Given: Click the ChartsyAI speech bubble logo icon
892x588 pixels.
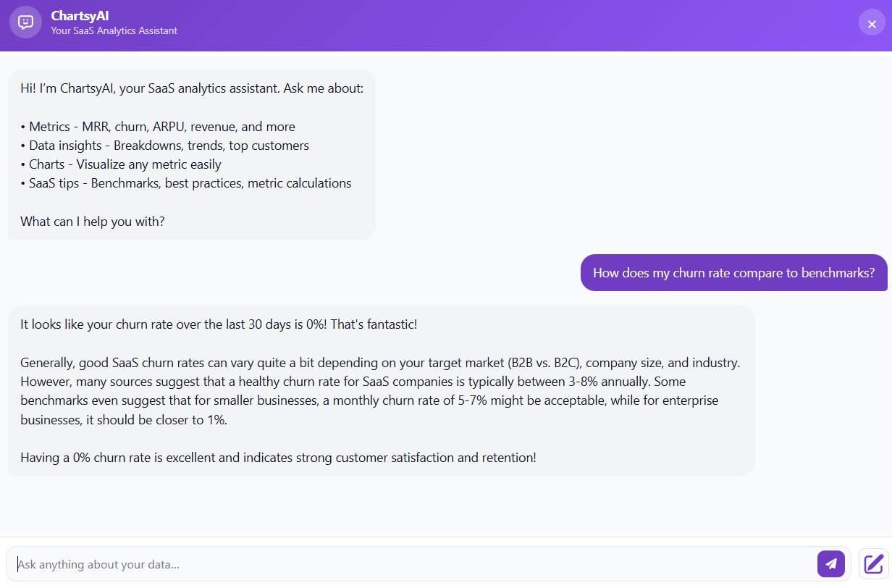Looking at the screenshot, I should coord(25,23).
